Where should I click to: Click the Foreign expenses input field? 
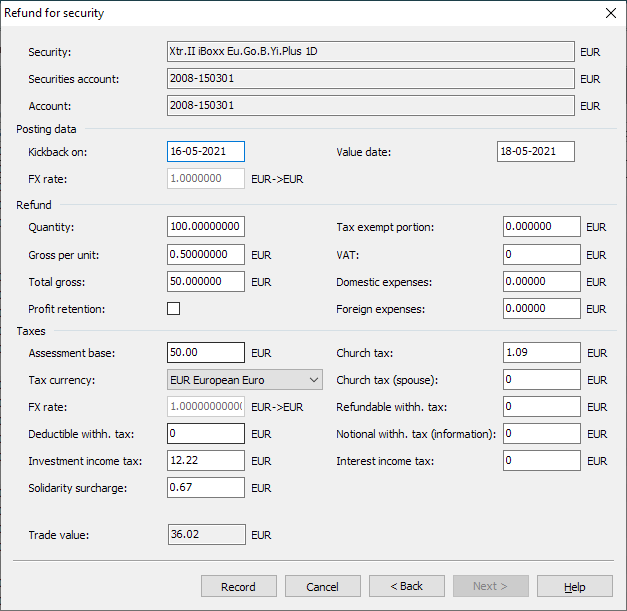tap(541, 309)
